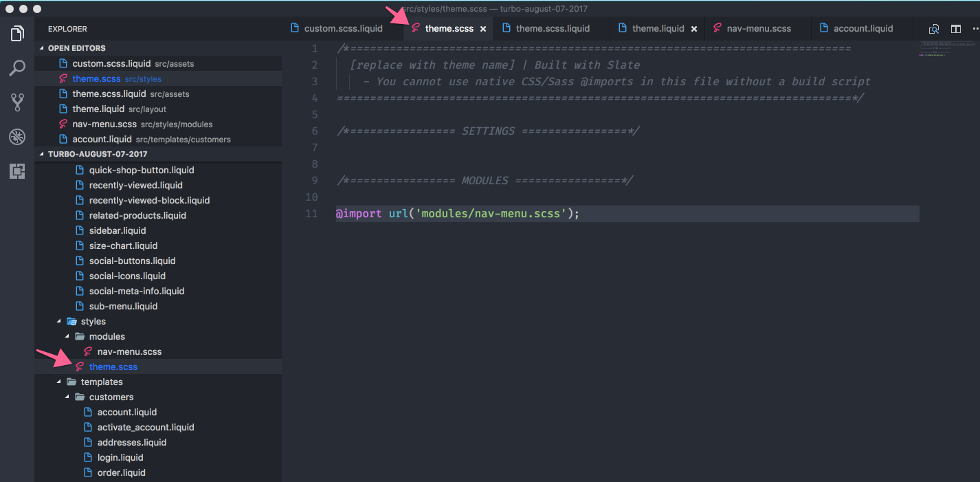Click the green maximize window button
Viewport: 980px width, 482px height.
pyautogui.click(x=37, y=9)
